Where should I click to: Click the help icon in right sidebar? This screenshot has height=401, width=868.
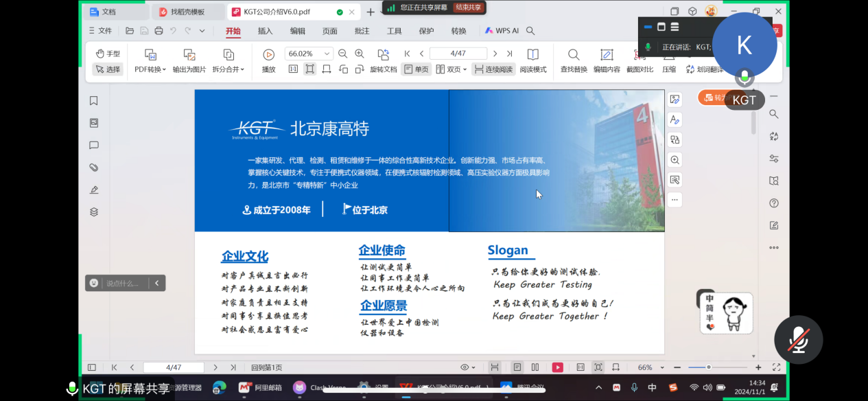[774, 203]
